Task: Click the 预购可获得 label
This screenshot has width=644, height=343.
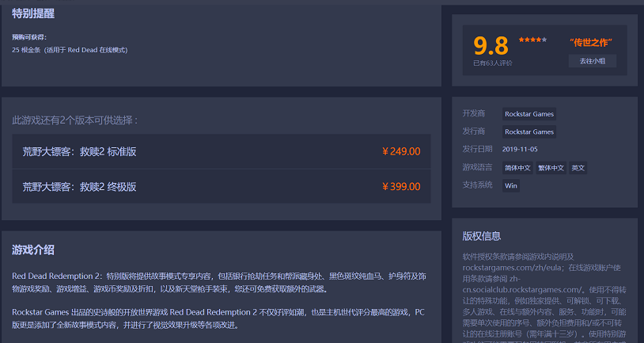Action: point(29,37)
